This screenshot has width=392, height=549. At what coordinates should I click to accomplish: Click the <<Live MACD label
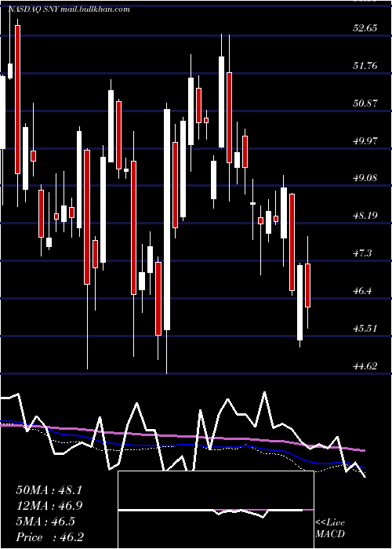pos(330,528)
